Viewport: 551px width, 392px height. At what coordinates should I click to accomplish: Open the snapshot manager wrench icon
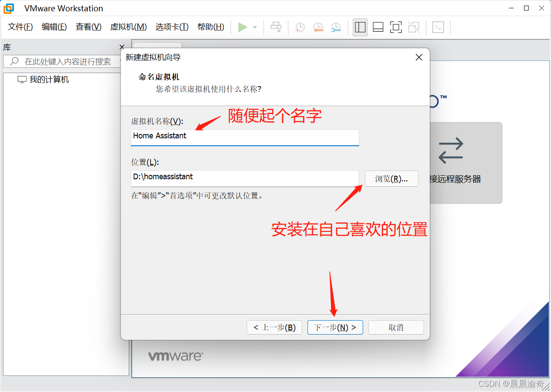pyautogui.click(x=336, y=27)
